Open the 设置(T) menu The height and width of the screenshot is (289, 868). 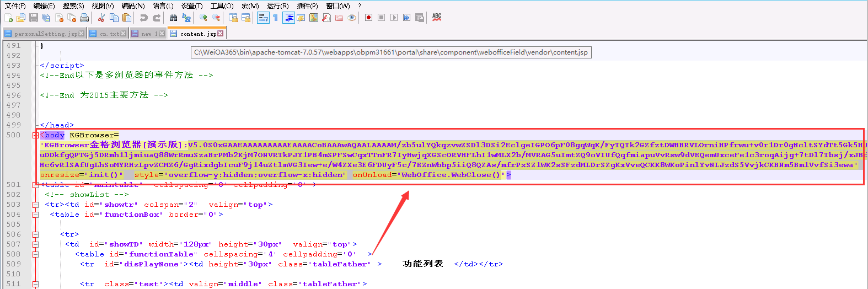(192, 6)
